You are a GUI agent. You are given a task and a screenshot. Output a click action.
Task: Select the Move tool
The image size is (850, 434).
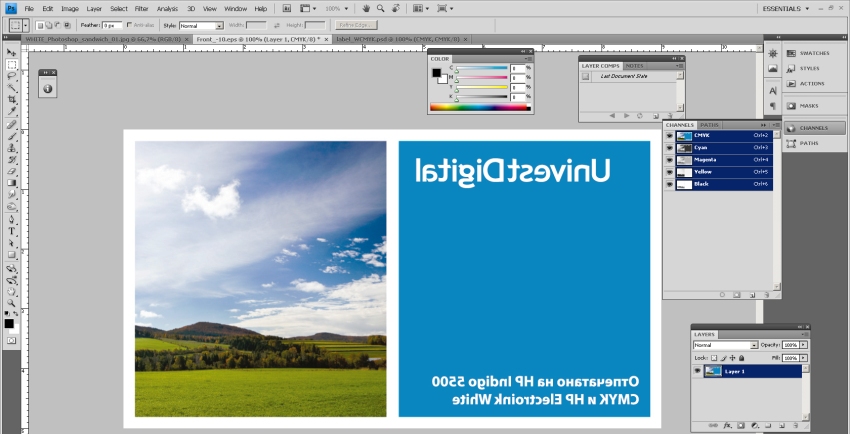click(x=11, y=53)
